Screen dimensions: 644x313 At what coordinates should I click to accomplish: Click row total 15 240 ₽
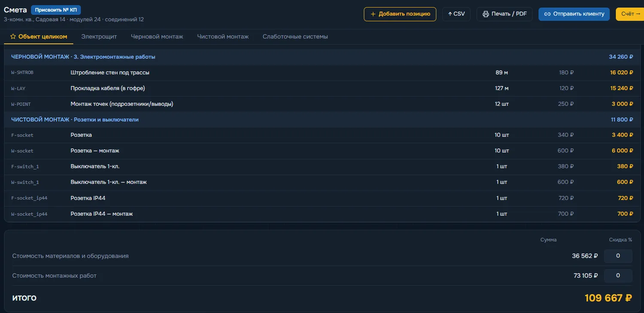pos(622,88)
